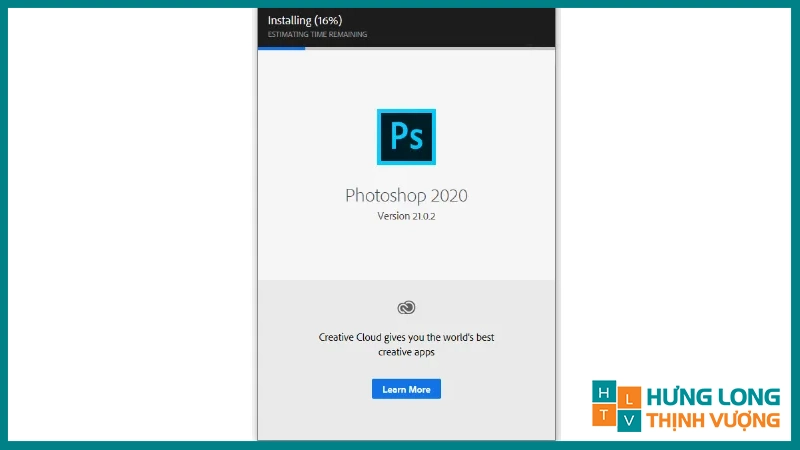The height and width of the screenshot is (450, 800).
Task: Click the orange H square in logo
Action: [x=603, y=393]
